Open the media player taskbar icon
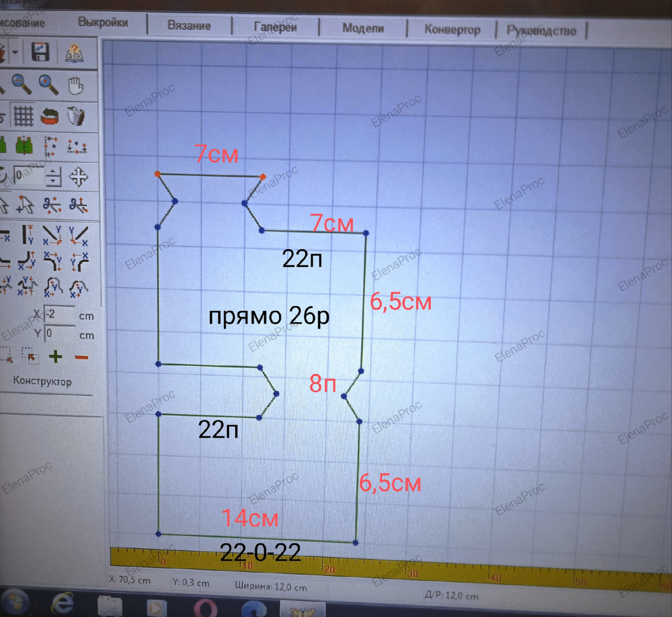 click(x=156, y=607)
